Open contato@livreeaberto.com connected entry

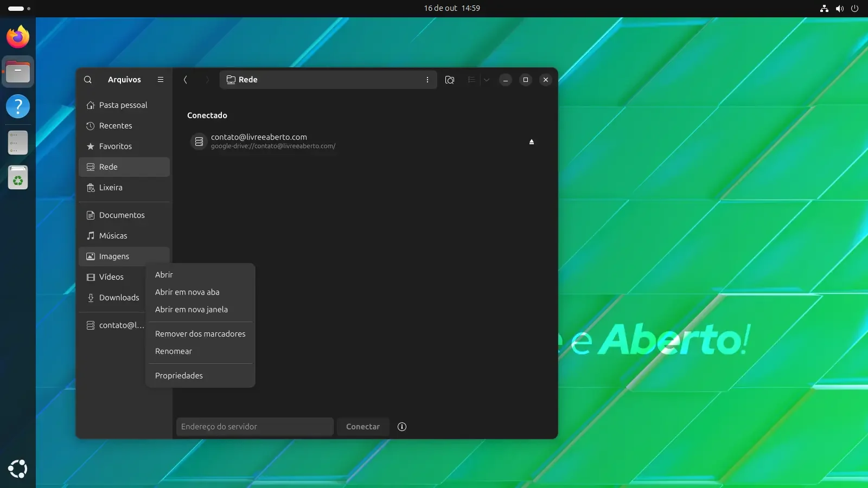click(x=364, y=142)
